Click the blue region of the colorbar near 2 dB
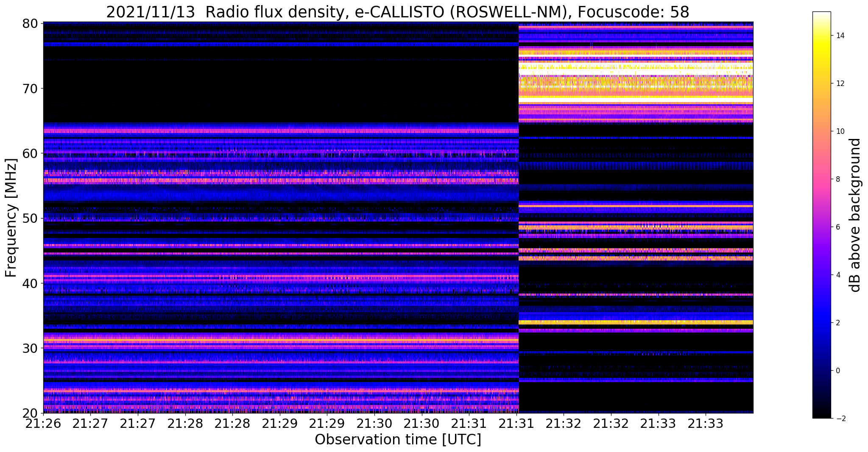868x452 pixels. pyautogui.click(x=821, y=323)
